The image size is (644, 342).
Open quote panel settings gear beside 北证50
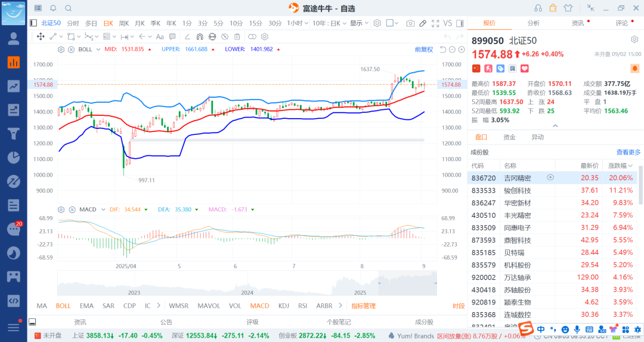[634, 40]
